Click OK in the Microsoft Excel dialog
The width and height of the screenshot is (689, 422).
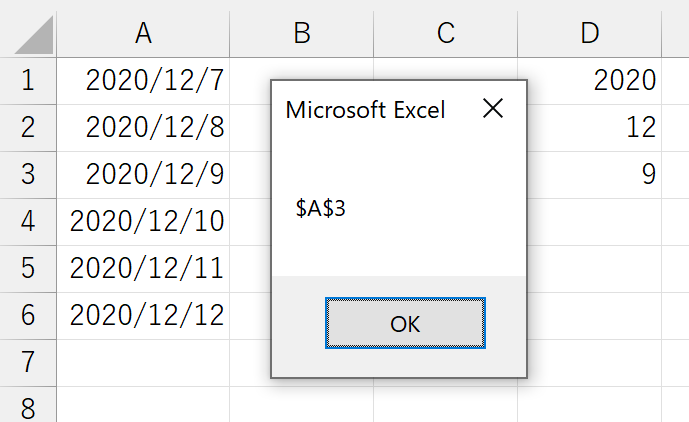coord(405,323)
